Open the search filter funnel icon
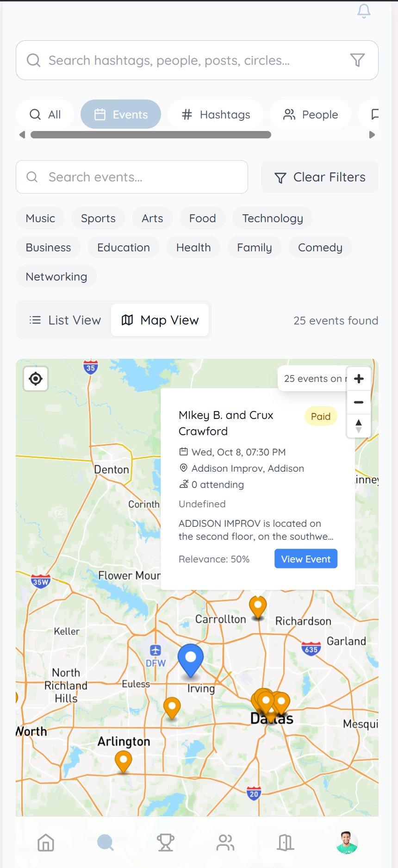Viewport: 398px width, 868px height. click(x=357, y=60)
